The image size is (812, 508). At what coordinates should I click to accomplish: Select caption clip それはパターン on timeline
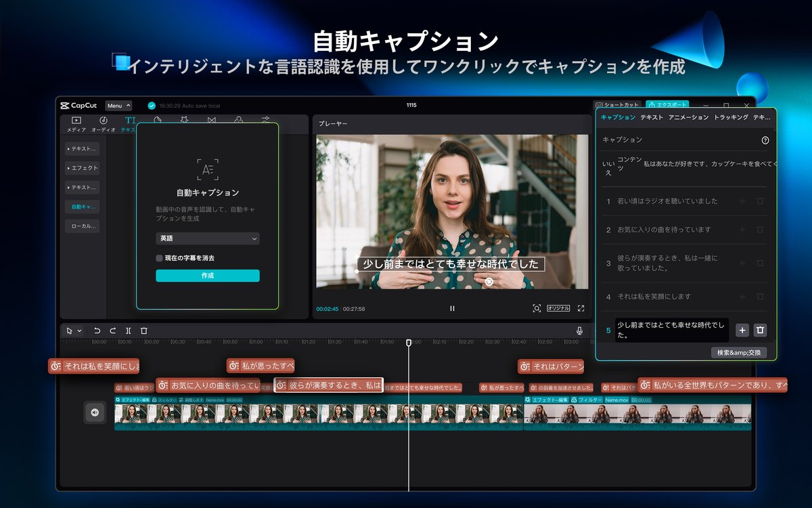[x=551, y=366]
